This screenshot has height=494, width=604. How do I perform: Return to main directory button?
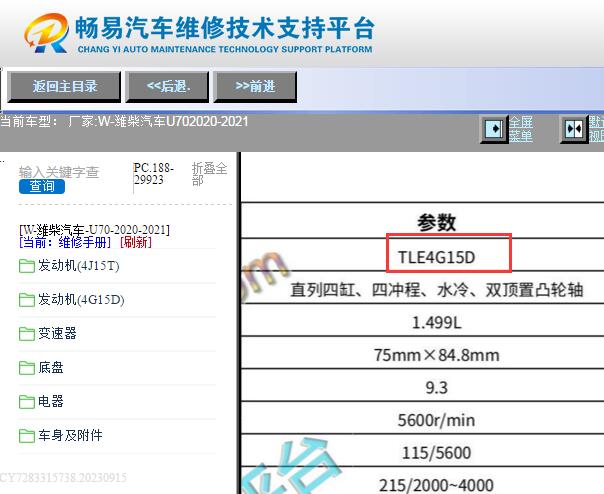tap(64, 87)
